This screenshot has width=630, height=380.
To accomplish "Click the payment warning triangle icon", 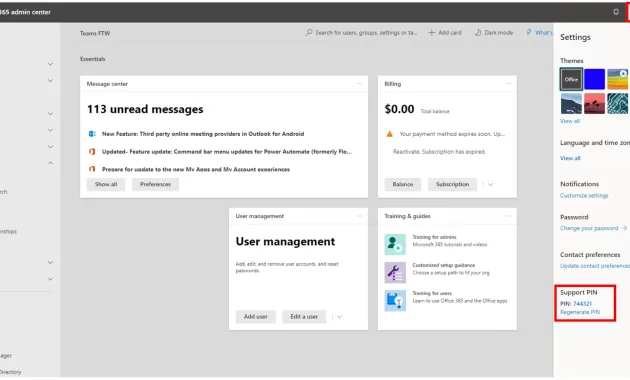I will (389, 134).
